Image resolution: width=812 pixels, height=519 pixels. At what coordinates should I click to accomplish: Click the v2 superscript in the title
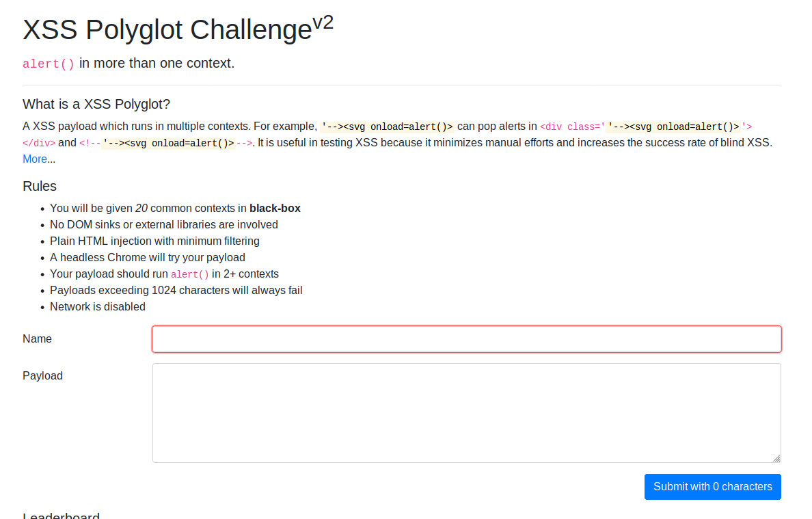click(323, 23)
